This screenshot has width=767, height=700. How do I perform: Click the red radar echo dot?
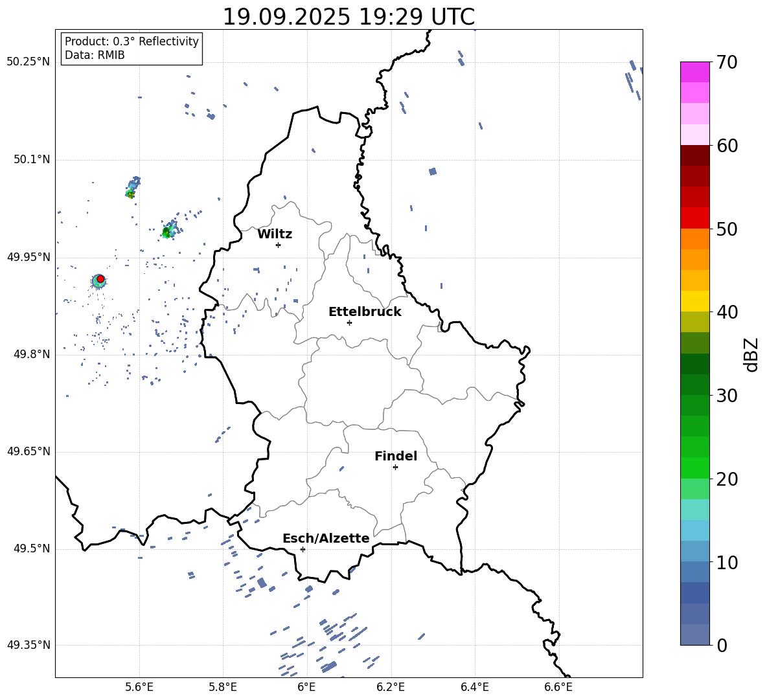100,279
